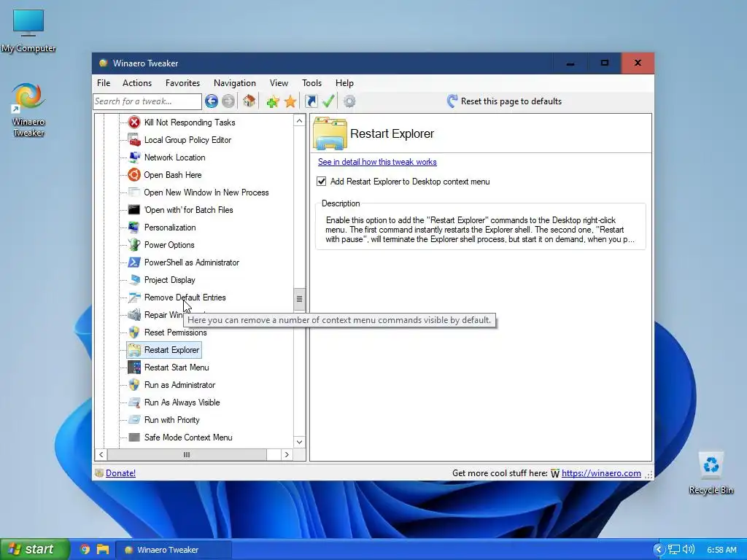Image resolution: width=747 pixels, height=560 pixels.
Task: Click the network icon in system tray
Action: click(673, 550)
